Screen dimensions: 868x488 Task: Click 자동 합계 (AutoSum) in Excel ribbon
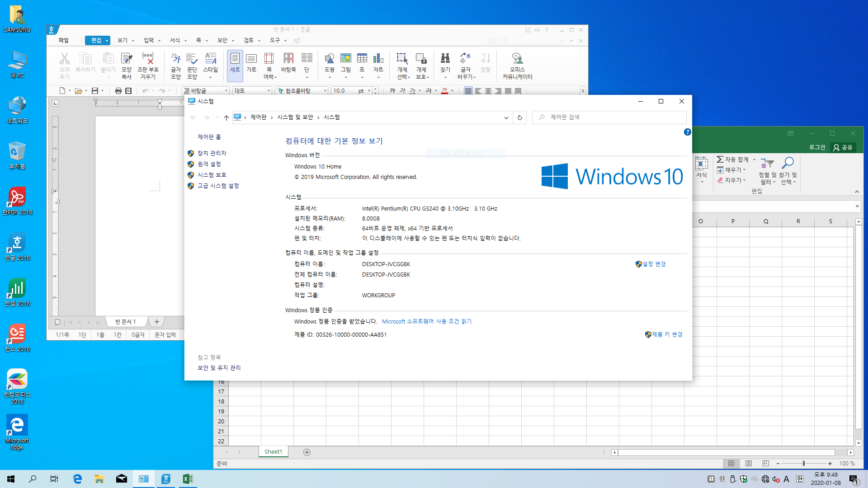(x=732, y=160)
